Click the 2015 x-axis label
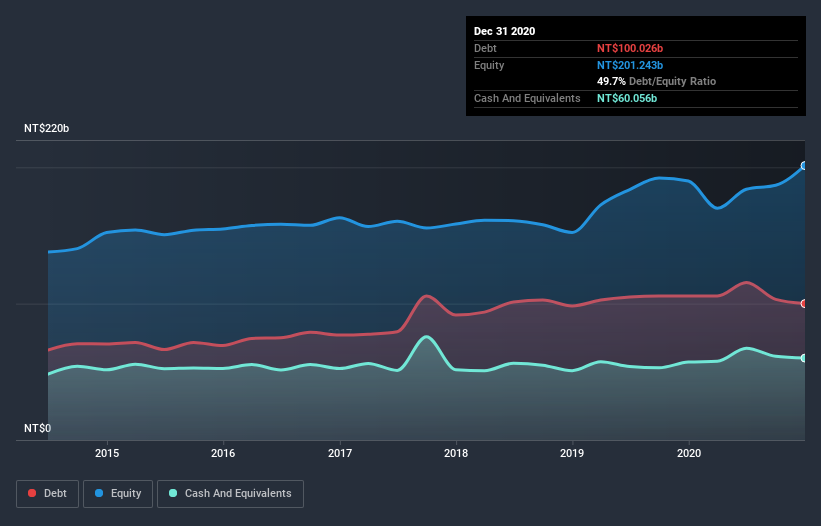The width and height of the screenshot is (821, 526). tap(107, 453)
